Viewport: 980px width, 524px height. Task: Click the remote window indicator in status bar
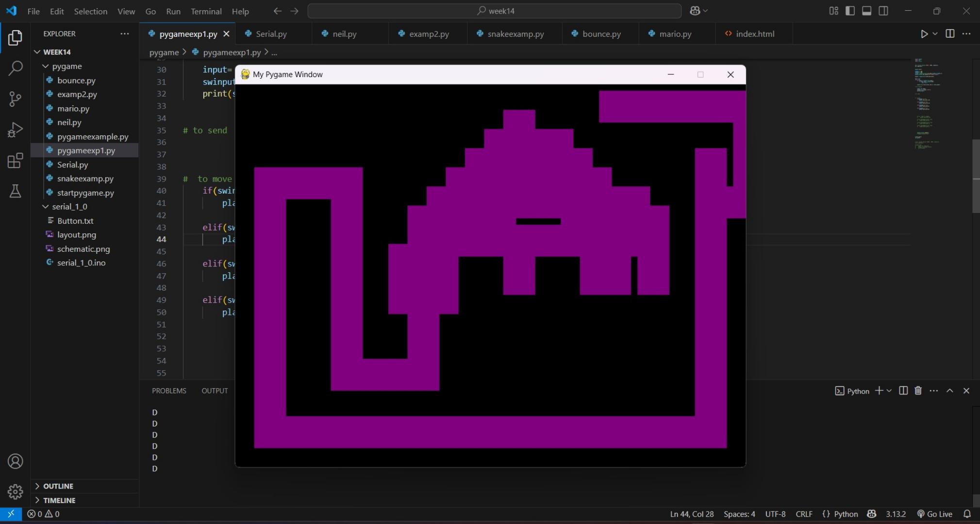(11, 514)
